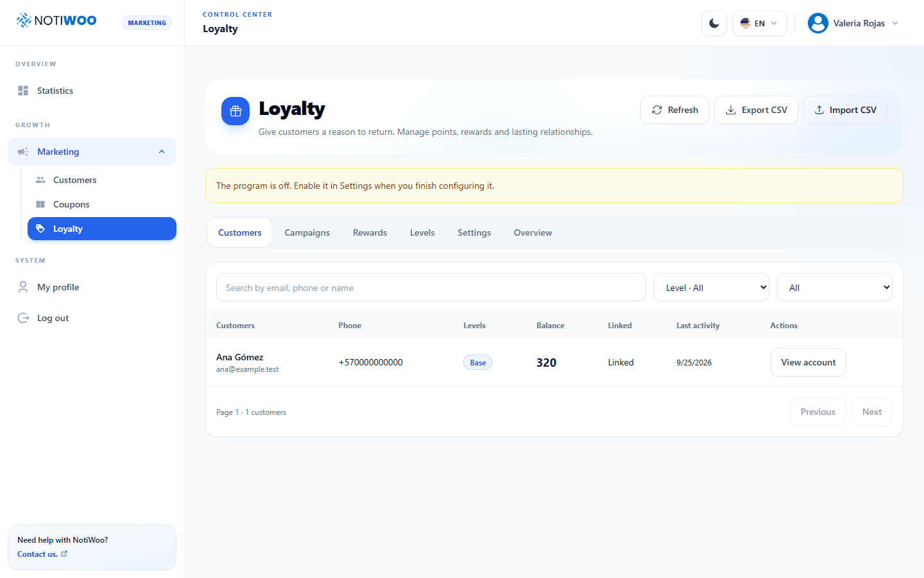
Task: Click the NotiWoo logo
Action: (x=56, y=21)
